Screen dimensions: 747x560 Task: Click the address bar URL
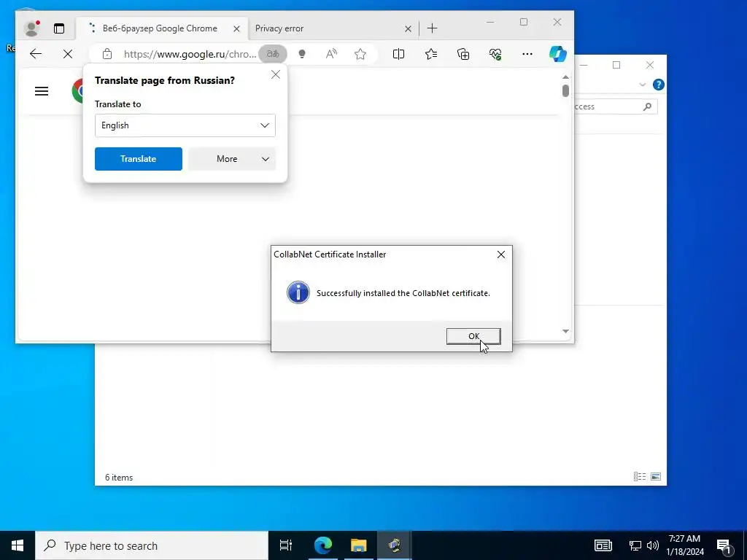point(190,54)
